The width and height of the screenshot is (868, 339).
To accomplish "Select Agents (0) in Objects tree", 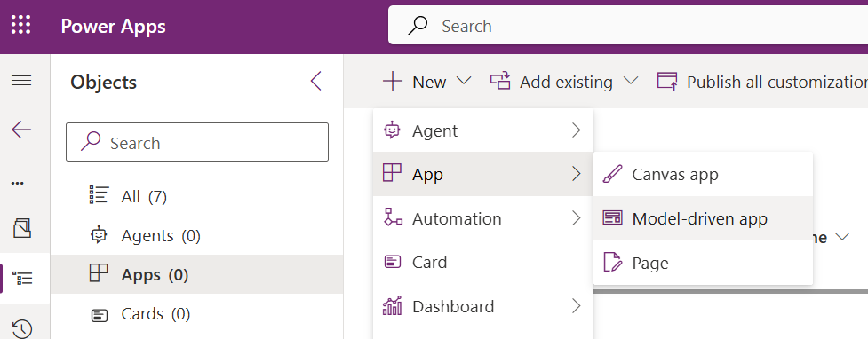I will [196, 236].
